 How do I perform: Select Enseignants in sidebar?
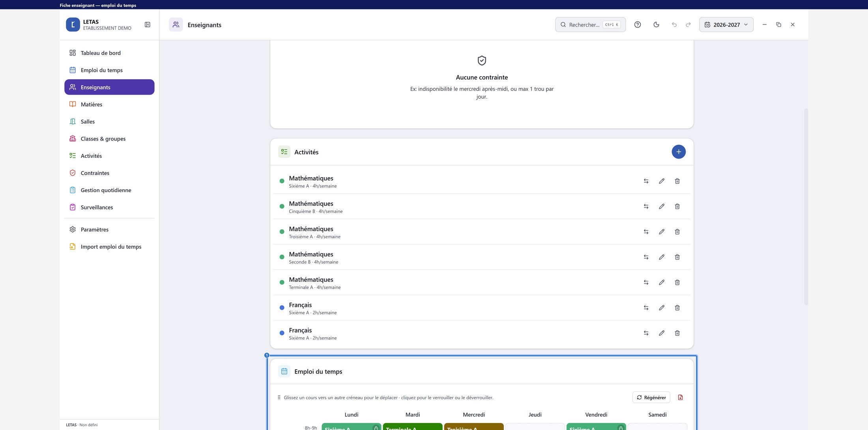[109, 87]
